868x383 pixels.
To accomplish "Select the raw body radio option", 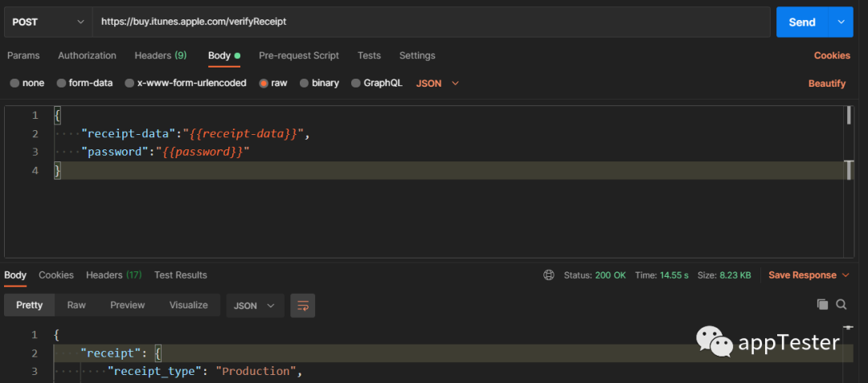I will pos(264,84).
